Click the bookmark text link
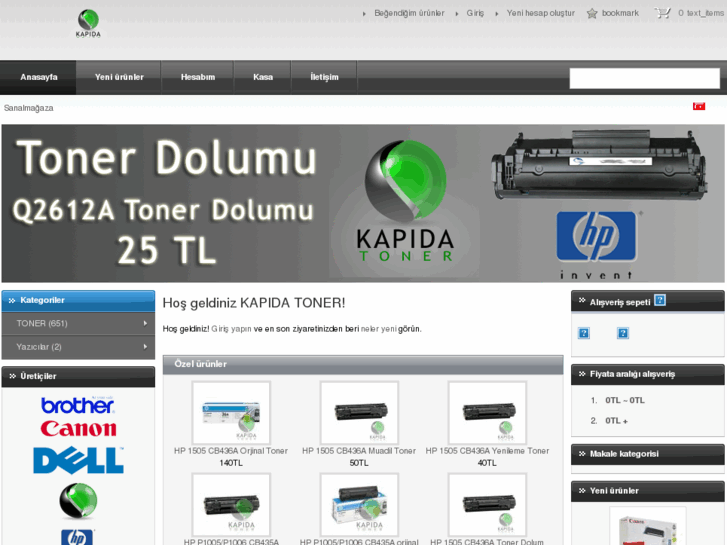Image resolution: width=727 pixels, height=545 pixels. [x=620, y=13]
